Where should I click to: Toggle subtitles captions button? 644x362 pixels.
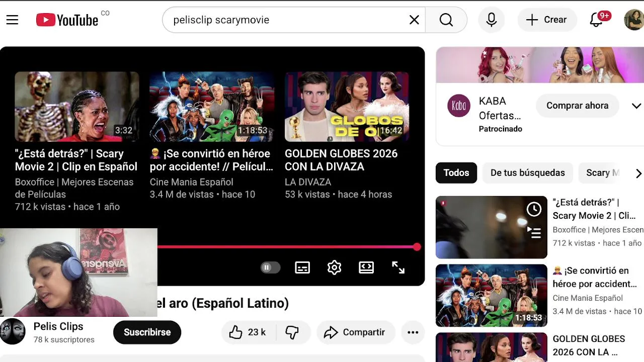pos(302,268)
